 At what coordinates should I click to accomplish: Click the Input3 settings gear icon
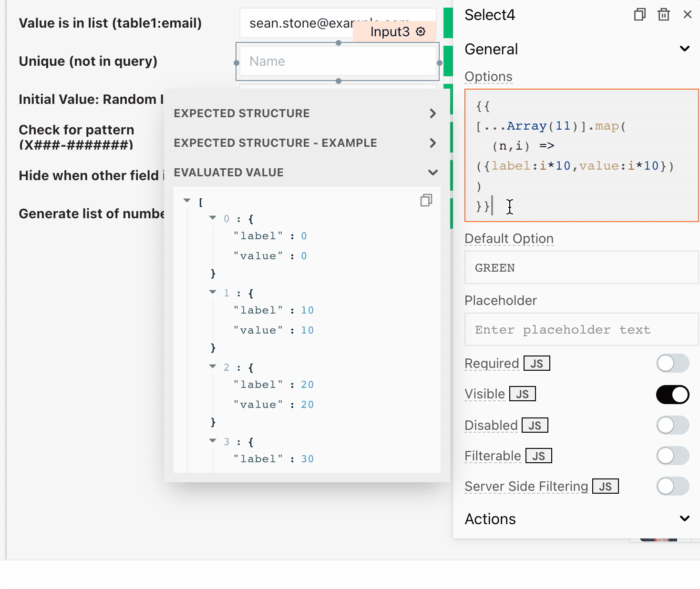point(421,31)
